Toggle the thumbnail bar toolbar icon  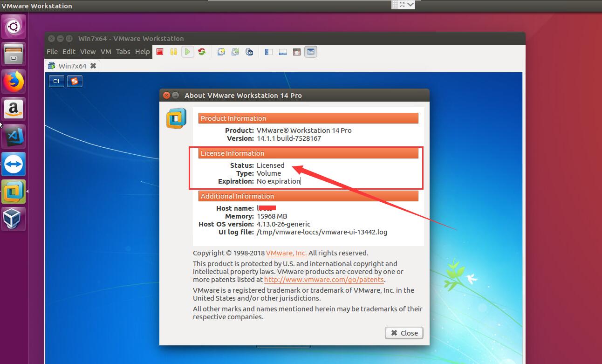pyautogui.click(x=282, y=52)
